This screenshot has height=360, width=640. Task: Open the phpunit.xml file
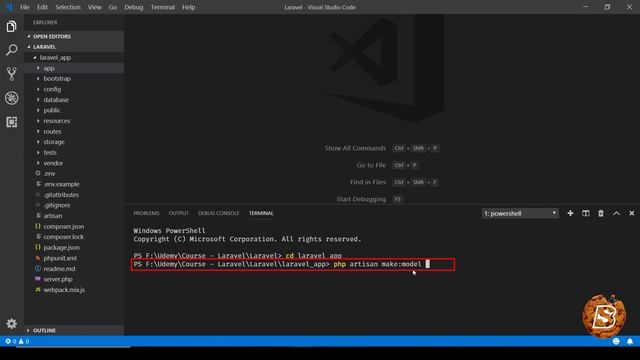pyautogui.click(x=74, y=258)
